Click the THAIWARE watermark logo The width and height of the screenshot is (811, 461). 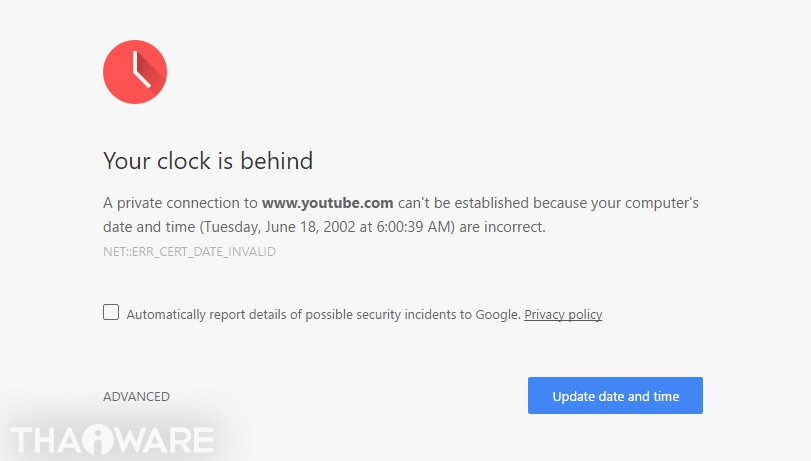(x=112, y=440)
